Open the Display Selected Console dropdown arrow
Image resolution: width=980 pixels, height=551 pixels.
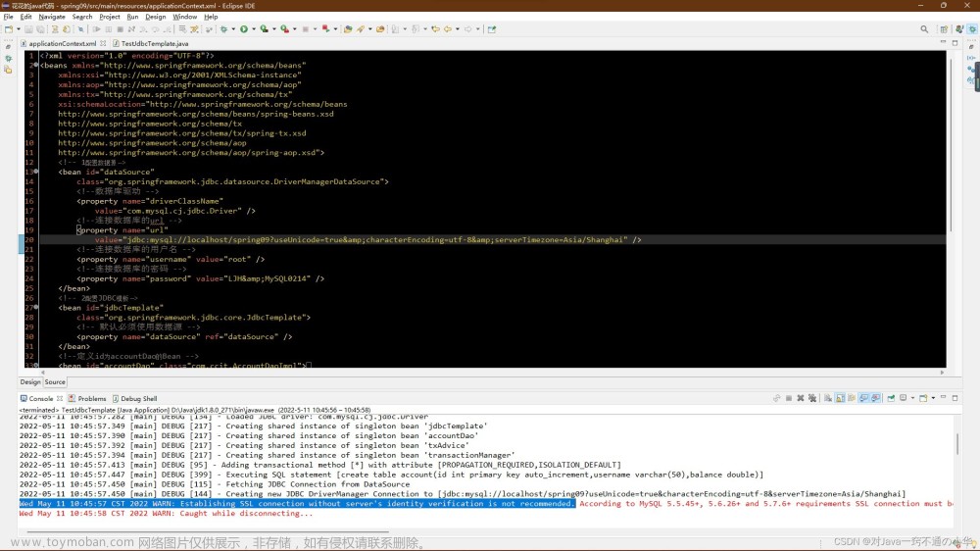click(x=913, y=398)
